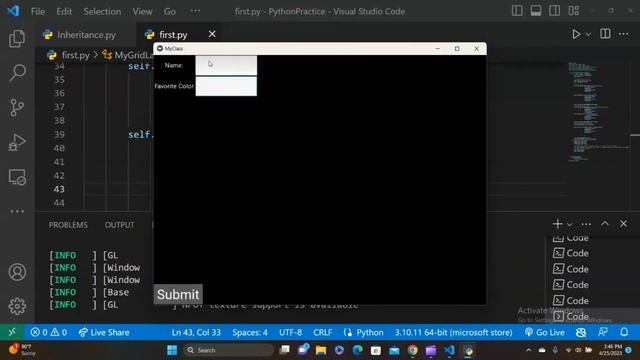
Task: Click Ln 43, Col 33 status item
Action: pos(196,332)
